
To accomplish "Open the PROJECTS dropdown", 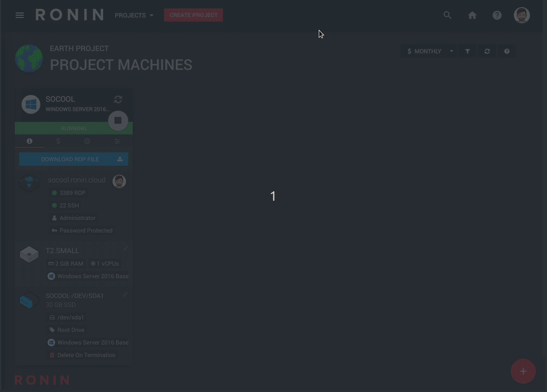I will coord(134,15).
